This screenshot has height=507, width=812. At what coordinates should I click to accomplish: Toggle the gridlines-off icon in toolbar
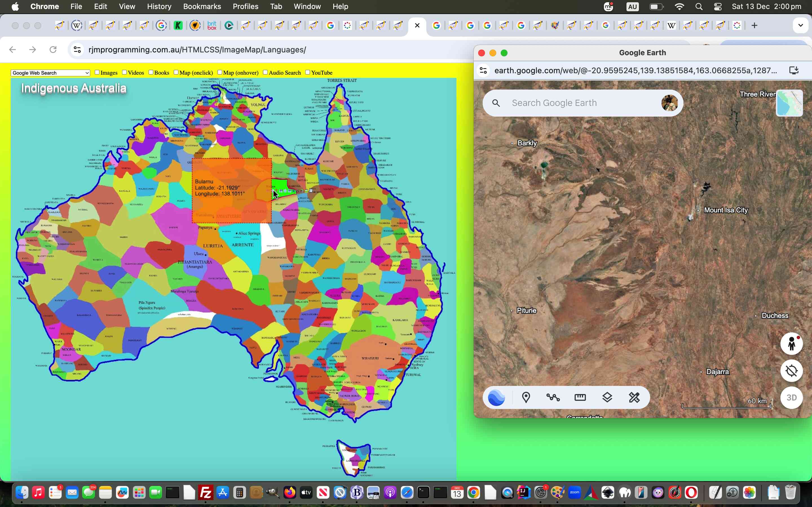pyautogui.click(x=634, y=398)
